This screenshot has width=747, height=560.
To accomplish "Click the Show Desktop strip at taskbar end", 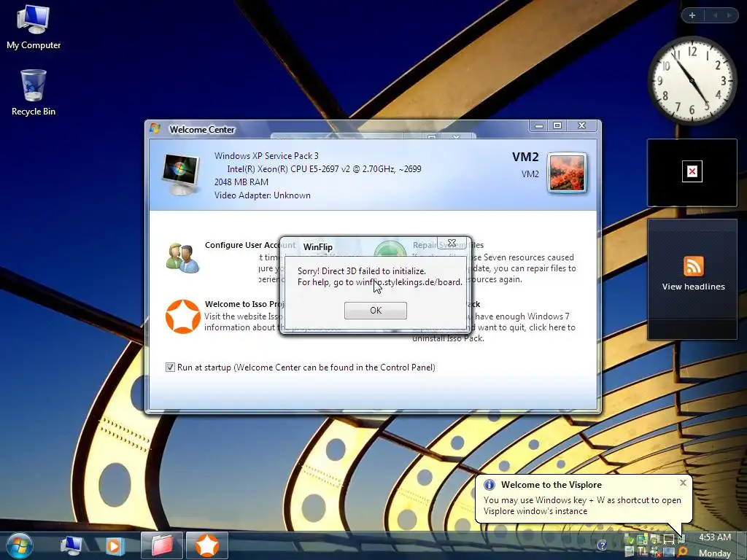I will 742,545.
